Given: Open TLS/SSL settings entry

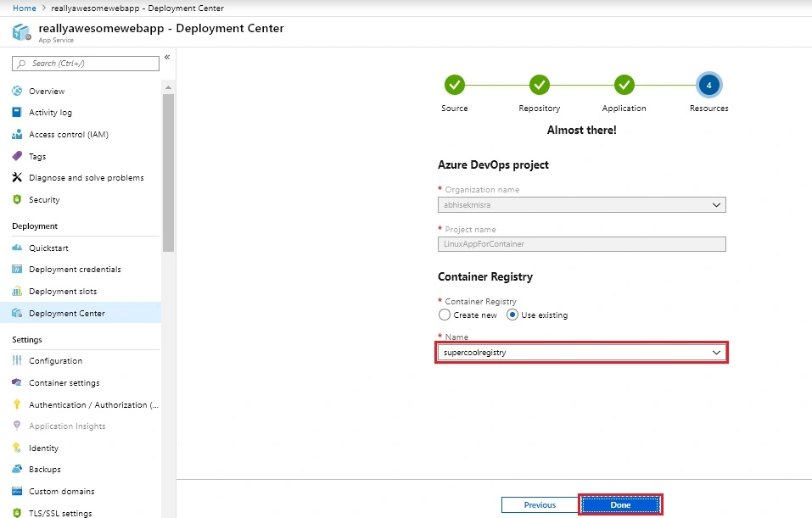Looking at the screenshot, I should 60,514.
